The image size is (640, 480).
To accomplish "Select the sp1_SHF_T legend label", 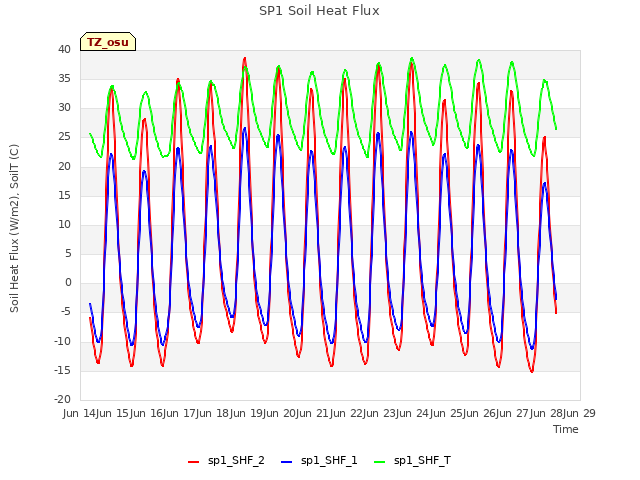I will tap(422, 461).
